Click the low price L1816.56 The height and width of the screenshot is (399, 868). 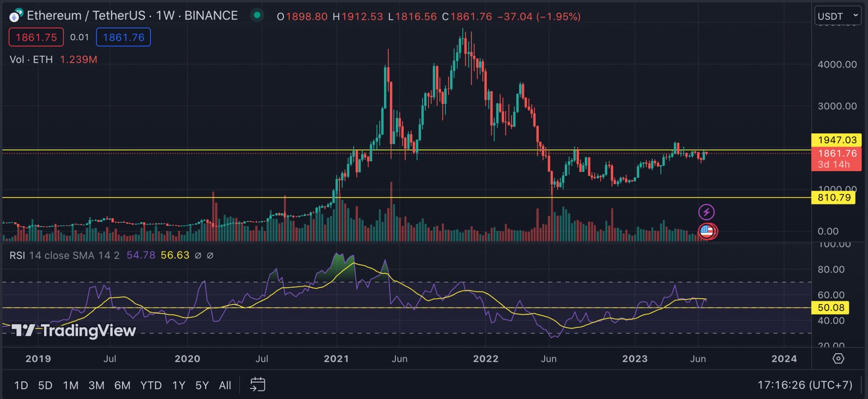[x=412, y=17]
